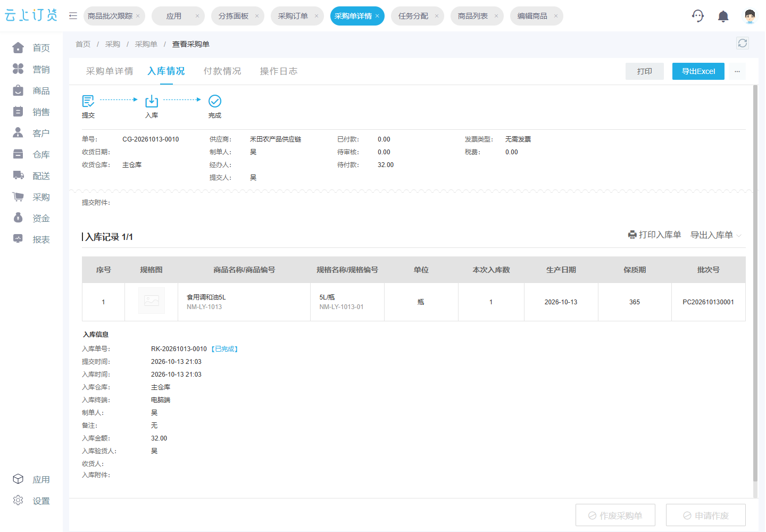Collapse the sidebar menu toggle icon
Screen dimensions: 766x532
[x=73, y=16]
